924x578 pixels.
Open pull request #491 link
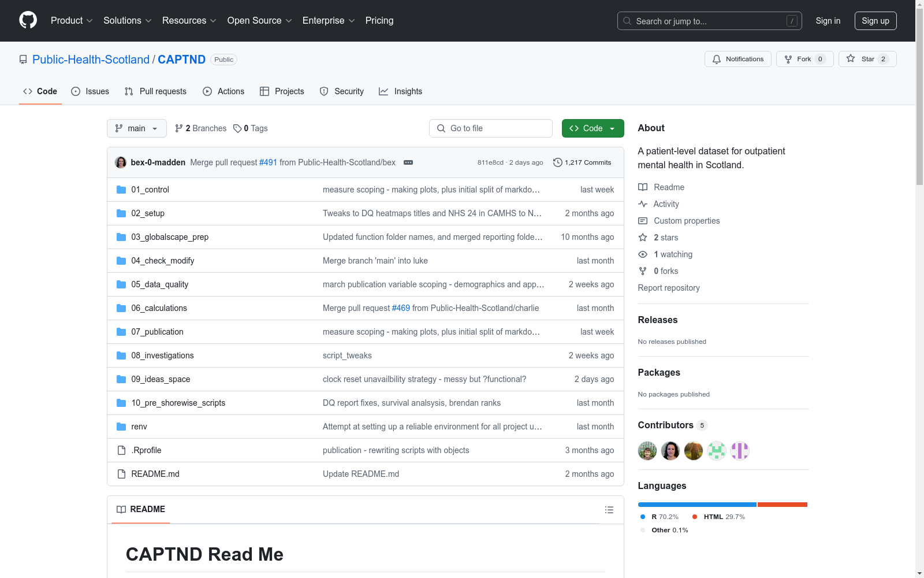click(x=268, y=162)
